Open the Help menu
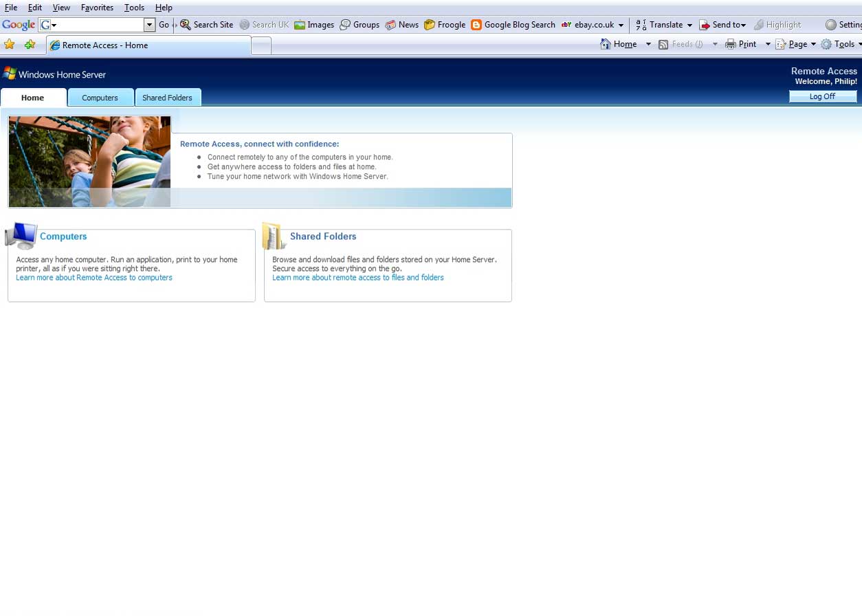 (x=164, y=8)
